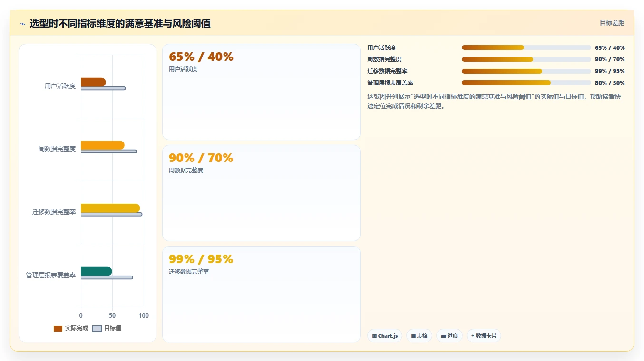Select the 90% / 70% card value
This screenshot has width=644, height=361.
(x=201, y=158)
